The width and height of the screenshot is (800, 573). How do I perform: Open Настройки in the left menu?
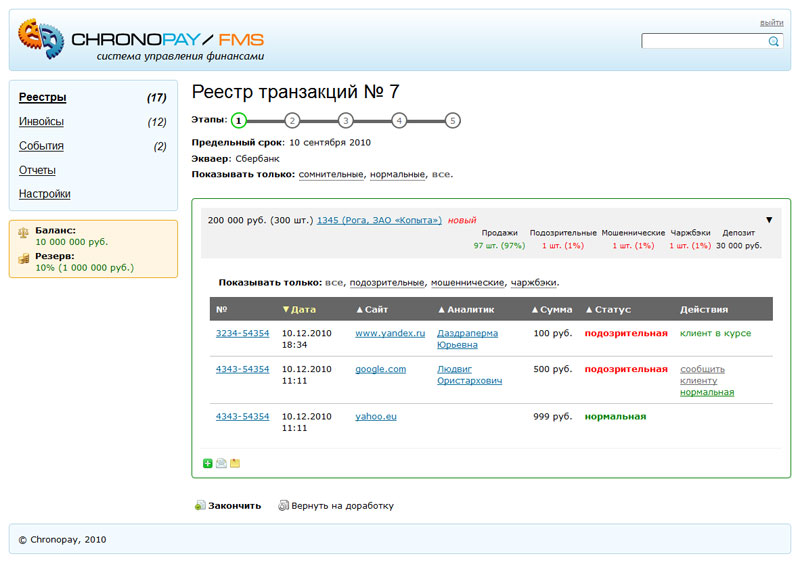[x=44, y=194]
